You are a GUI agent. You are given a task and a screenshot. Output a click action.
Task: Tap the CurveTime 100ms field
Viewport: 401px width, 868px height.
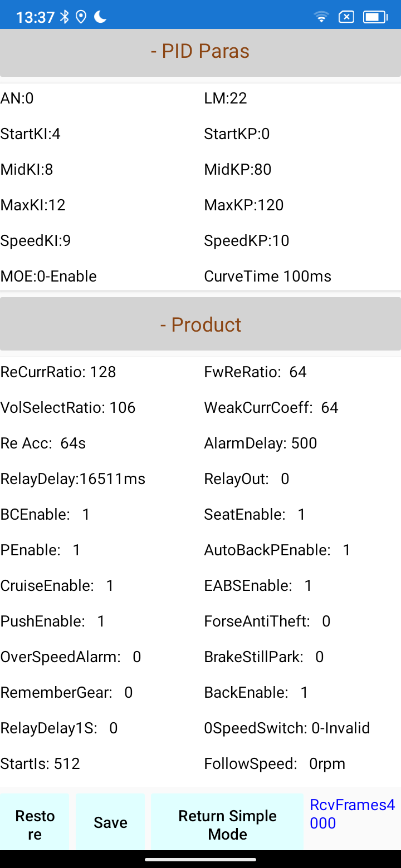tap(267, 277)
